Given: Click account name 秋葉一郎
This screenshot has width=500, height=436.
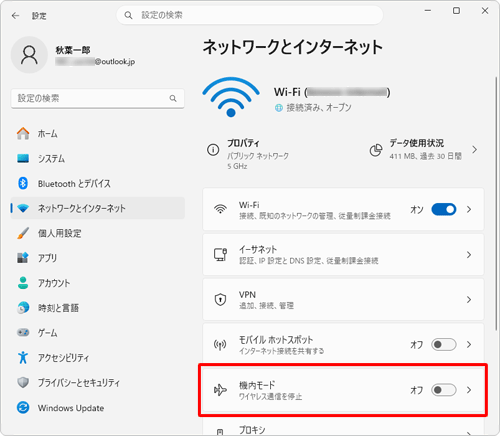Looking at the screenshot, I should click(73, 50).
